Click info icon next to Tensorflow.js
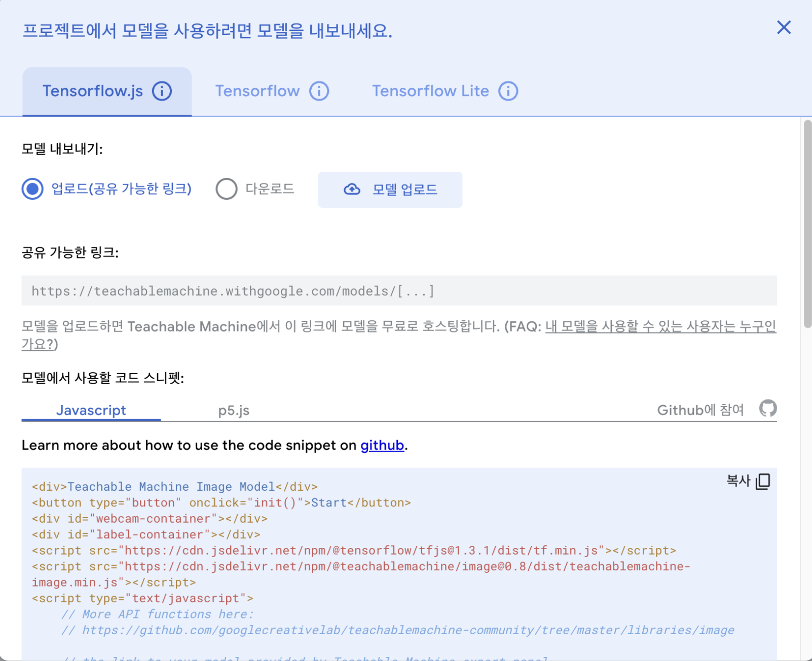Screen dimensions: 812x661 [162, 91]
